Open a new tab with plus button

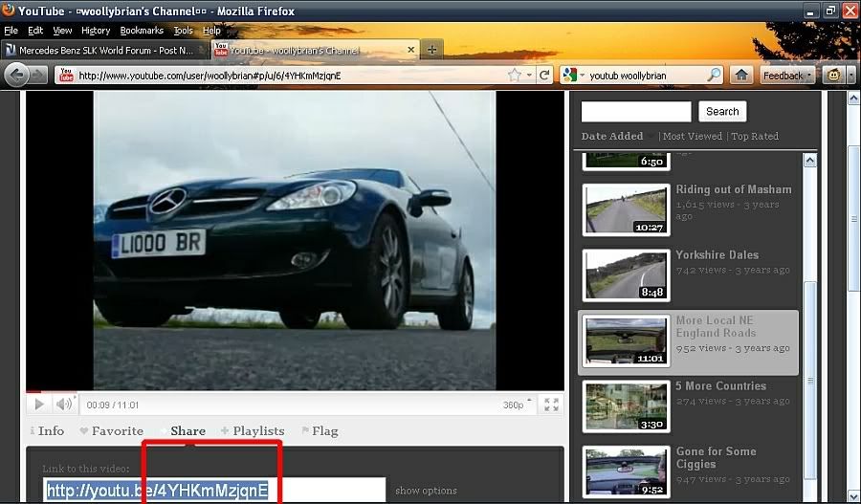(431, 50)
